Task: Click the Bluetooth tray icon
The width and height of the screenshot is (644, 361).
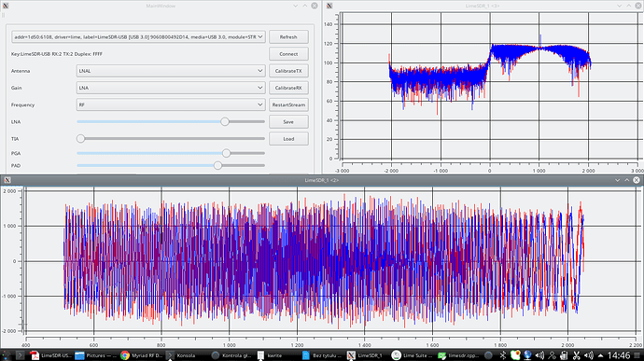Action: coord(503,355)
